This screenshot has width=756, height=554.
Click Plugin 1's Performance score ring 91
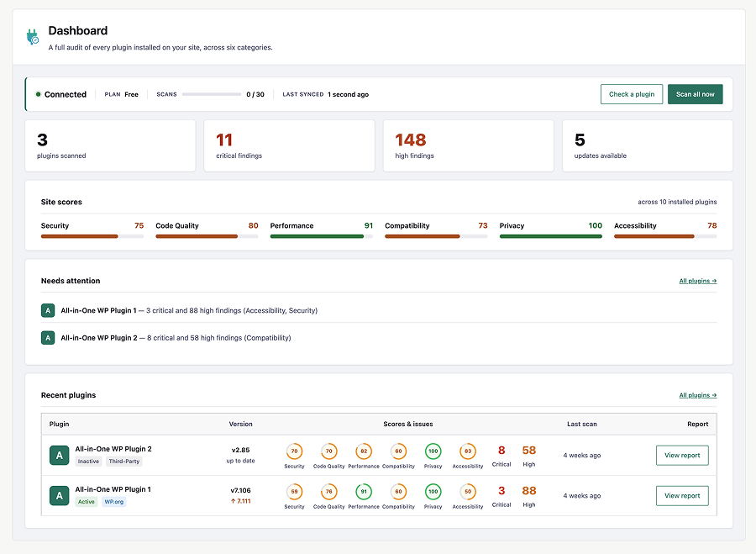364,492
